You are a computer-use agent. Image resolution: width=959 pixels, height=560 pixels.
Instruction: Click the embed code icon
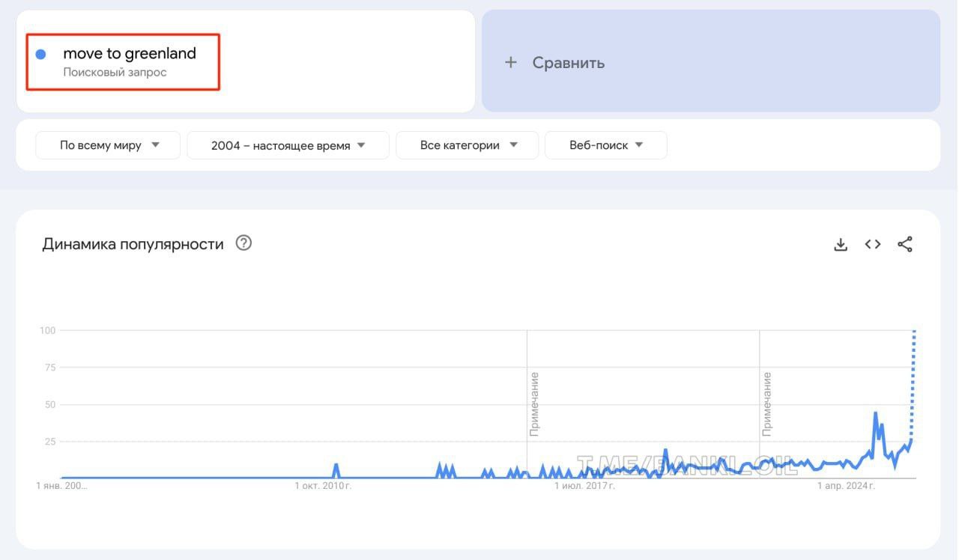[873, 244]
